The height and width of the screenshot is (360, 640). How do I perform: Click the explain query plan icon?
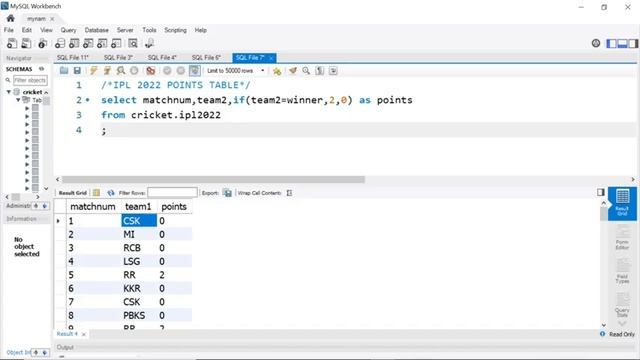120,71
